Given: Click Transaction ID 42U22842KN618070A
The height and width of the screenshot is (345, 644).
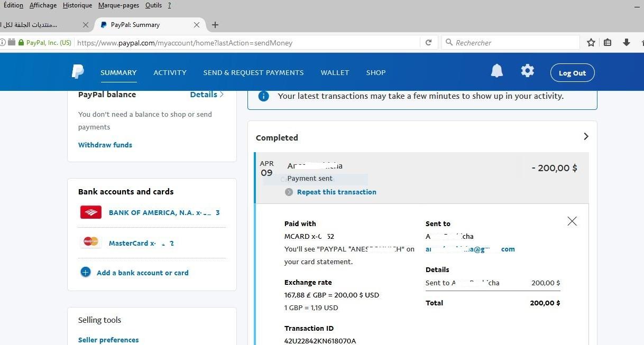Looking at the screenshot, I should click(x=320, y=341).
